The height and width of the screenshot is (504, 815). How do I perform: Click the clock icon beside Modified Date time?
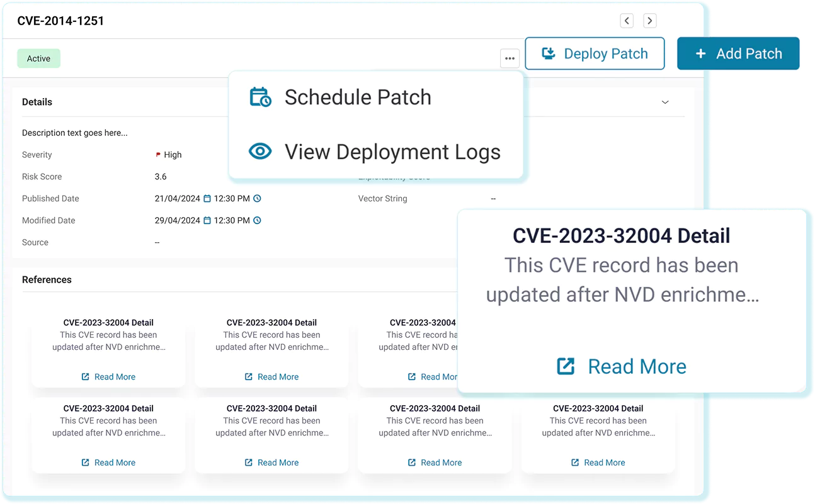coord(257,221)
